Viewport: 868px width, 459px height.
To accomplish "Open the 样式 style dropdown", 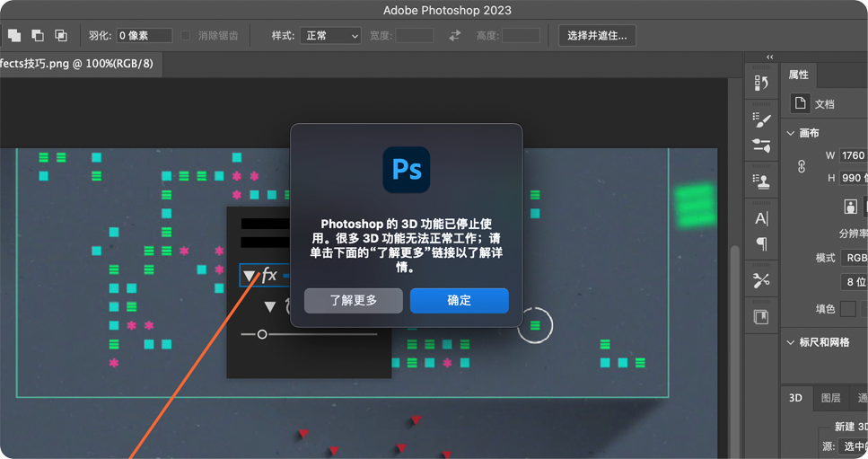I will click(330, 35).
